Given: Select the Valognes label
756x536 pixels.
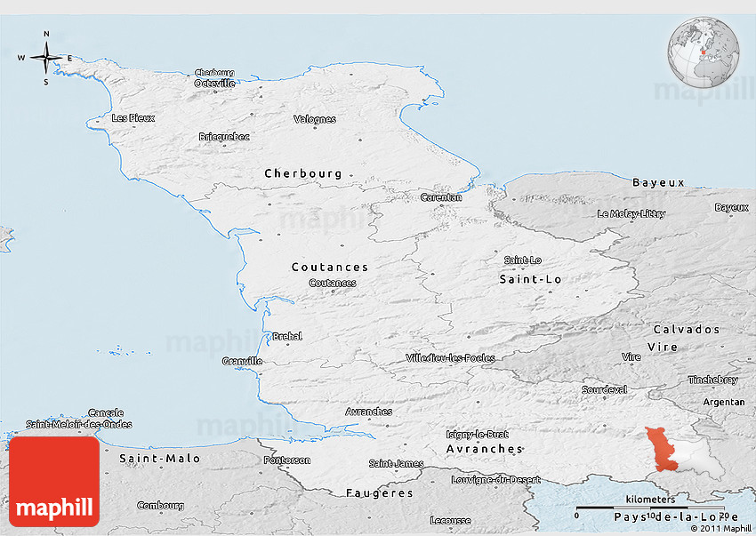Looking at the screenshot, I should [314, 119].
